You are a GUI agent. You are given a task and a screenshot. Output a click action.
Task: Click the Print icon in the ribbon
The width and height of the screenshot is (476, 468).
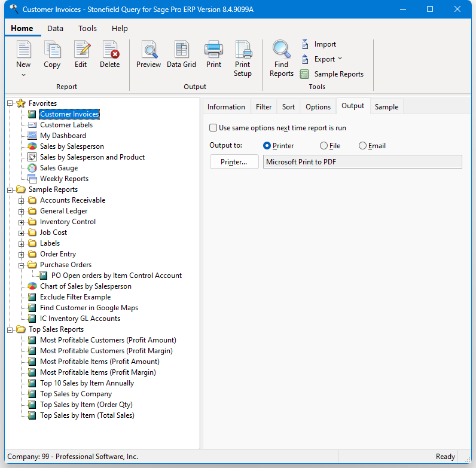tap(213, 50)
